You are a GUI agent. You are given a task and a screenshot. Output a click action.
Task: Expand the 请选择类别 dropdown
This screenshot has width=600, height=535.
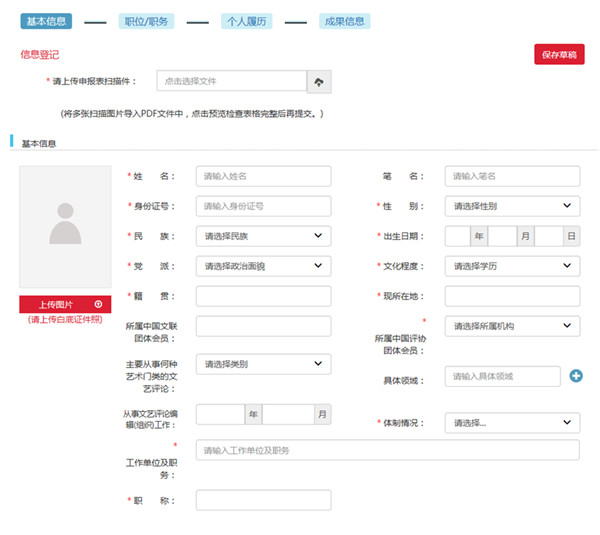click(263, 364)
